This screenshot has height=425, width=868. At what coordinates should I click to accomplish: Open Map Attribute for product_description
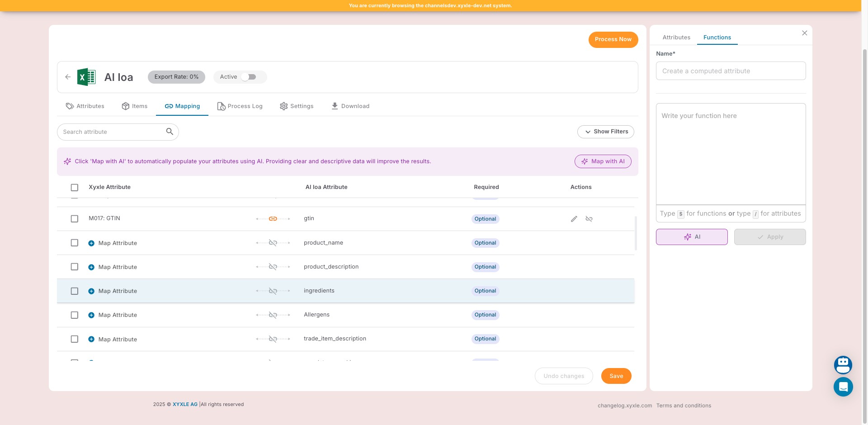pyautogui.click(x=117, y=267)
